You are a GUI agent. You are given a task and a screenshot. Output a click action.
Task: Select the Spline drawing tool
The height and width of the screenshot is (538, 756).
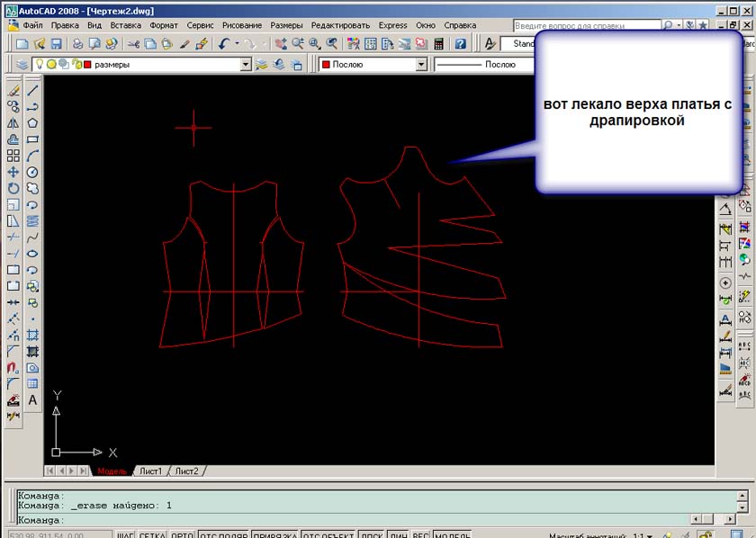32,238
